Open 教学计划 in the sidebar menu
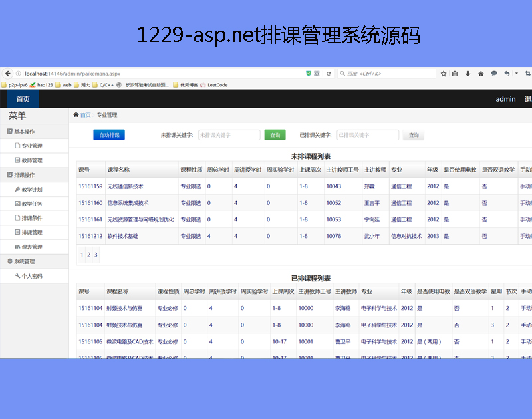 tap(31, 190)
